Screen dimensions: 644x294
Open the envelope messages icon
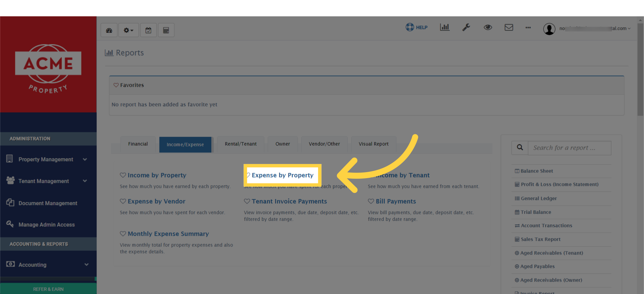(509, 27)
